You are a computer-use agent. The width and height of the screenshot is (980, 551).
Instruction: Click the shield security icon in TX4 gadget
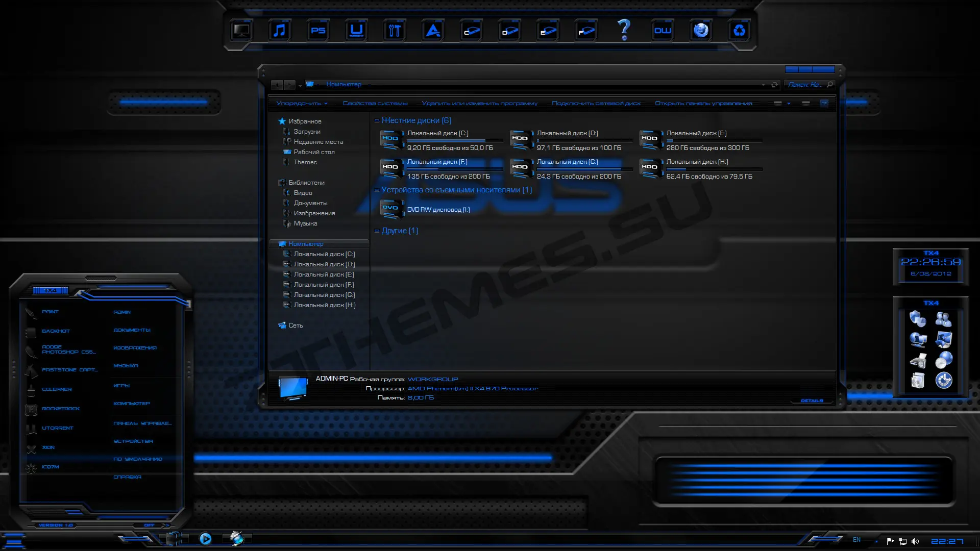918,319
